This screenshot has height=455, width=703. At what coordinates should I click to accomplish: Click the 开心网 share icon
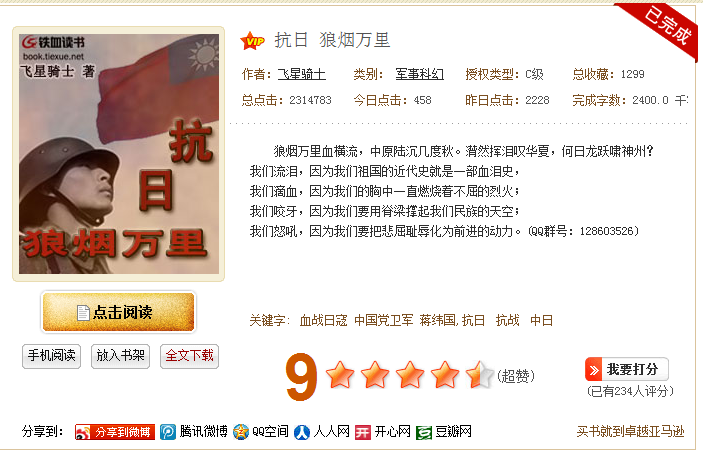pos(363,432)
